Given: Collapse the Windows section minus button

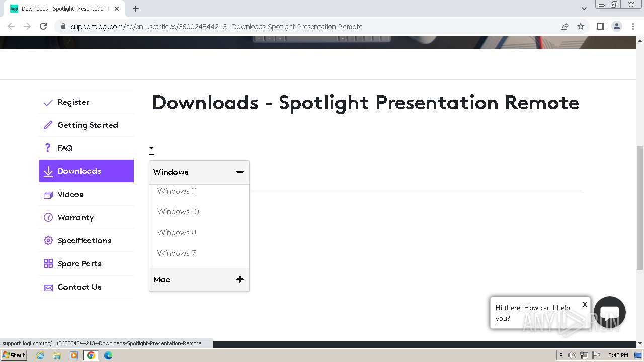Looking at the screenshot, I should coord(240,172).
